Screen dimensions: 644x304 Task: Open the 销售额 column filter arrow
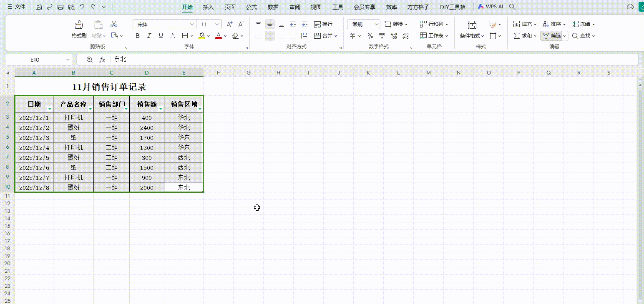pyautogui.click(x=161, y=109)
